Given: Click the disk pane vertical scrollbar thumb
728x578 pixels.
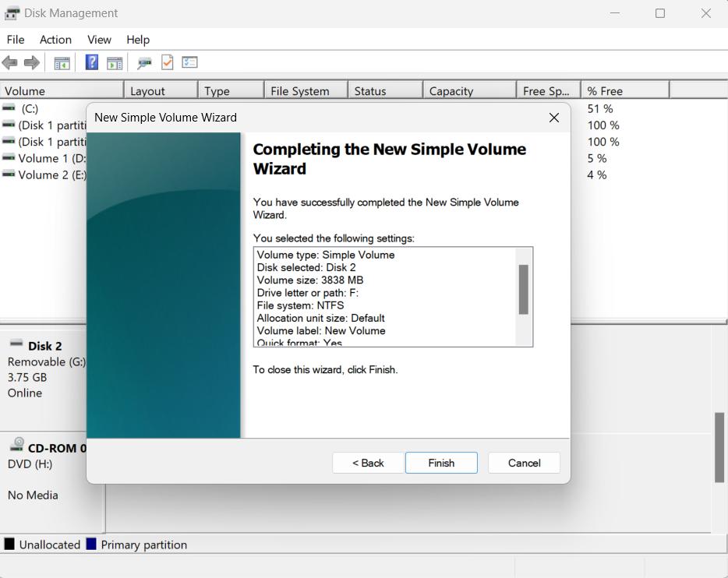Looking at the screenshot, I should coord(719,447).
